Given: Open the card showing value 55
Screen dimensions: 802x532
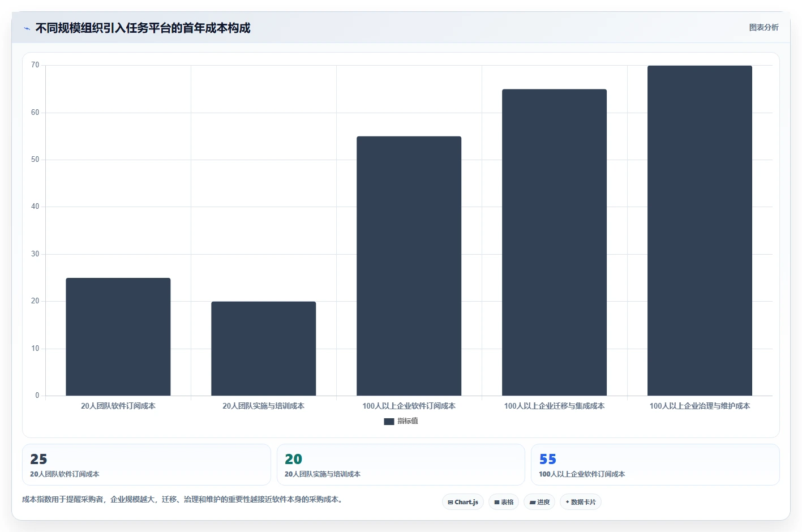Looking at the screenshot, I should (x=655, y=465).
